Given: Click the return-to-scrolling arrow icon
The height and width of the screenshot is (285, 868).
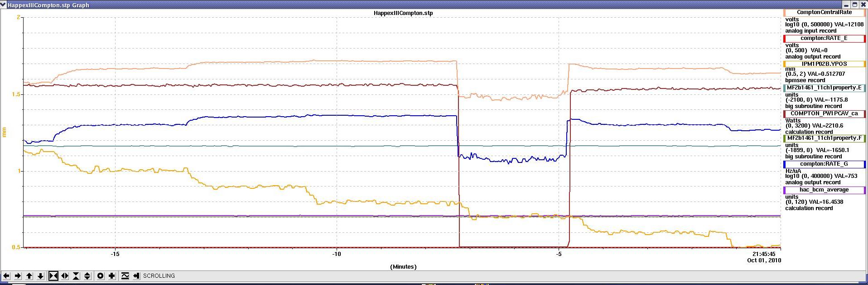Looking at the screenshot, I should (x=136, y=276).
